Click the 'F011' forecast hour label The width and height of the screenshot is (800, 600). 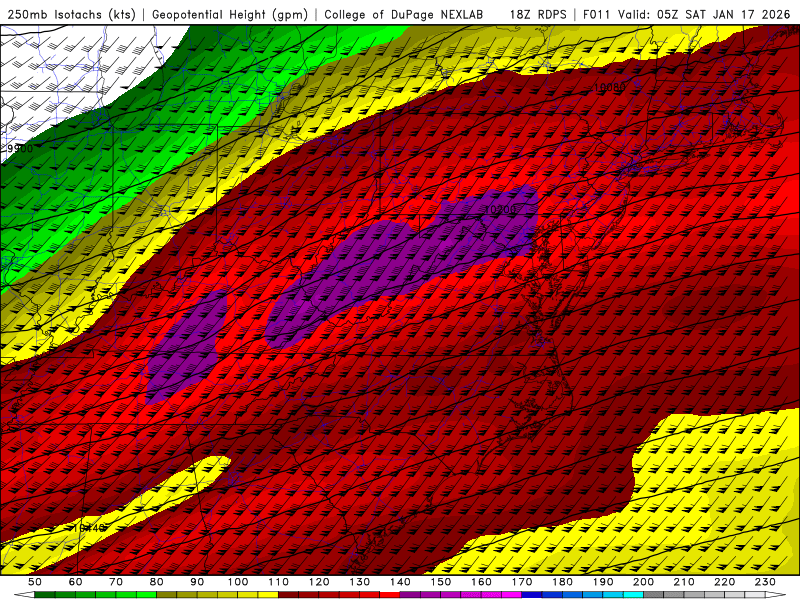(597, 15)
